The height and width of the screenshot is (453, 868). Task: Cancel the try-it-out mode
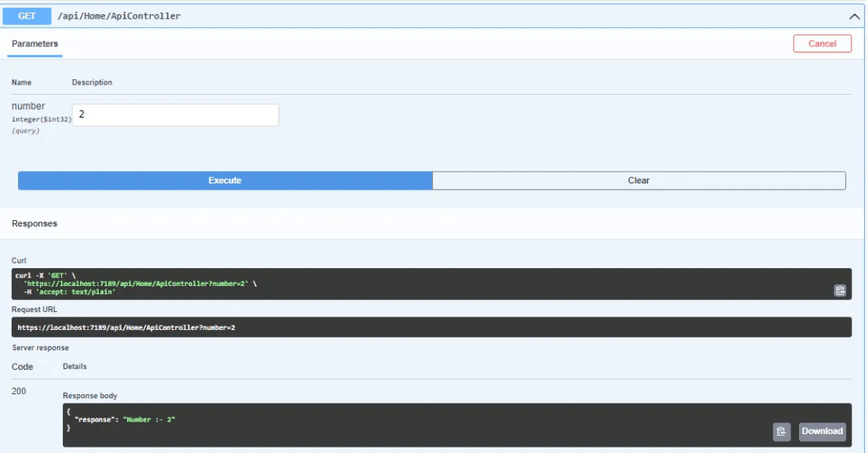(823, 44)
